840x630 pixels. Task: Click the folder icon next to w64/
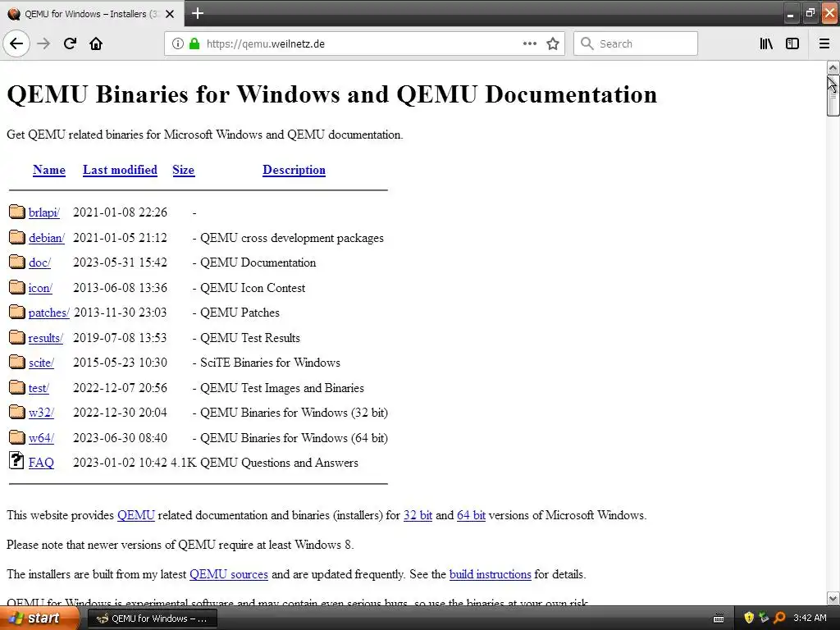coord(17,437)
